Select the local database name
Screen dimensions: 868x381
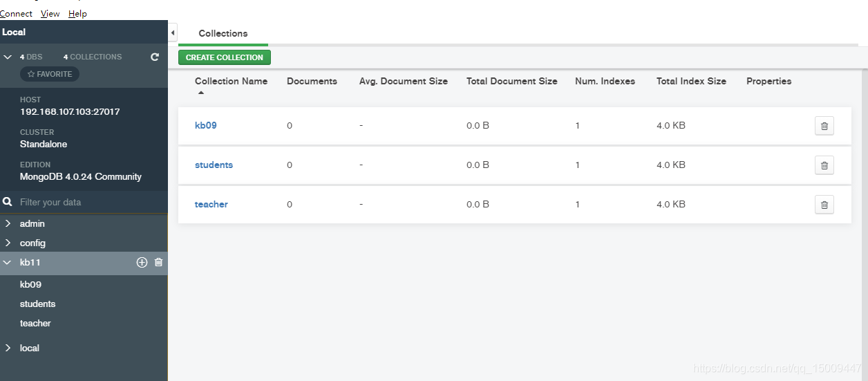tap(30, 348)
